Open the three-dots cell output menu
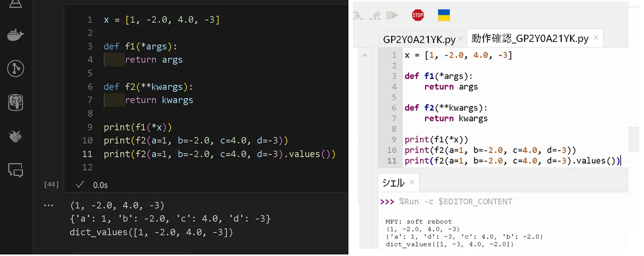The width and height of the screenshot is (644, 256). pos(49,205)
